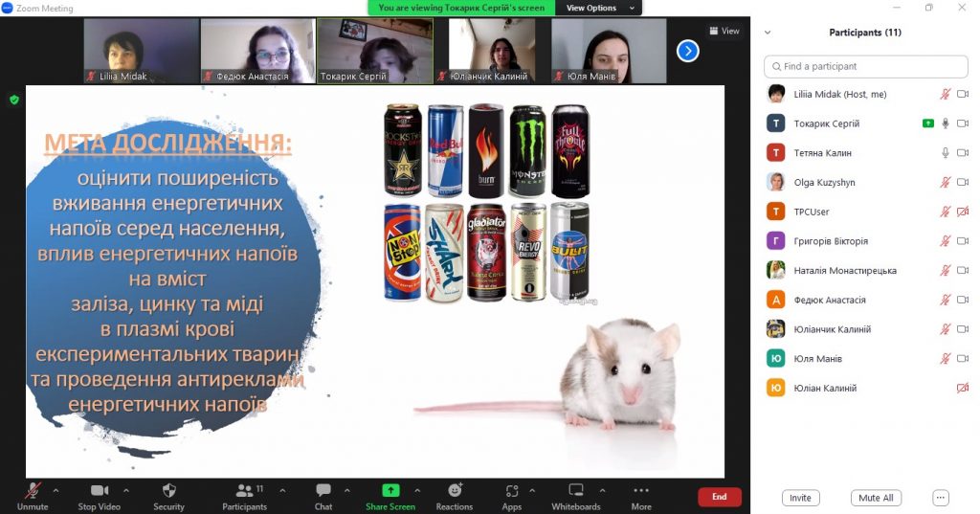Unmute the microphone
The width and height of the screenshot is (980, 514).
tap(33, 491)
